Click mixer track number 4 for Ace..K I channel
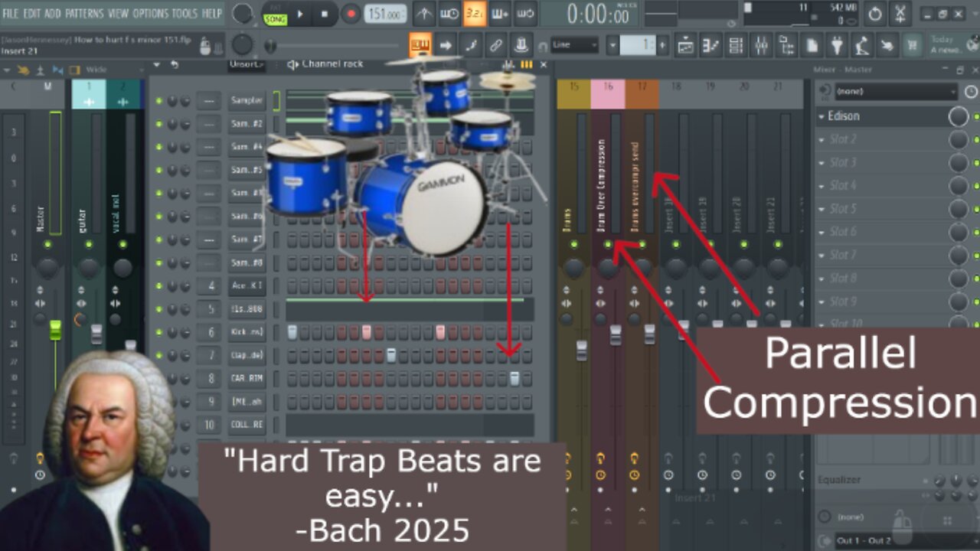The height and width of the screenshot is (551, 980). tap(209, 286)
